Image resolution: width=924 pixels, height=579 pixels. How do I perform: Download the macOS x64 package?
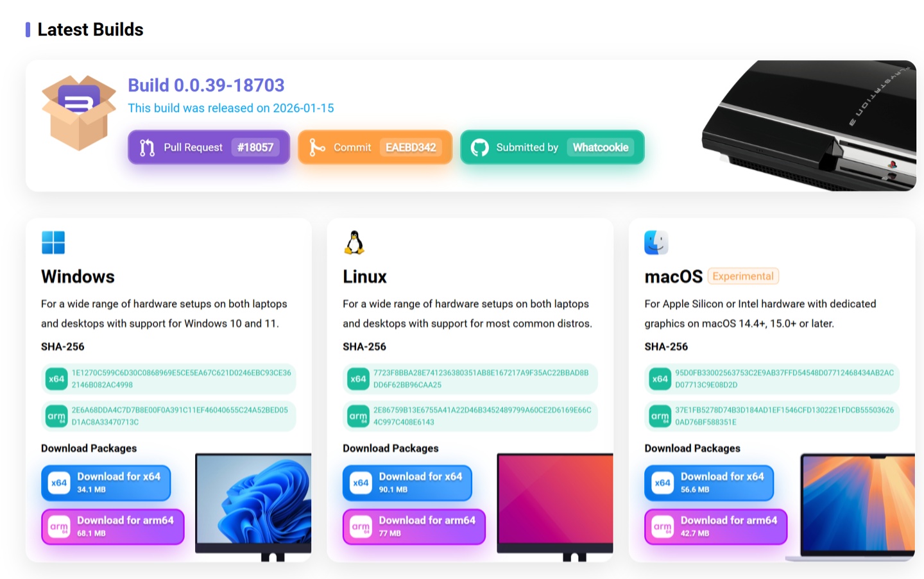(709, 483)
